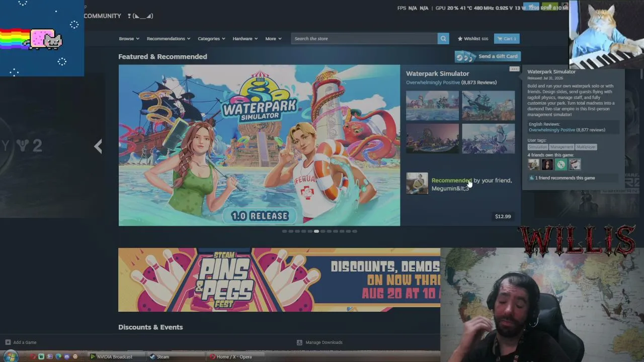Open the profile name menu beside COMMUNITY
The height and width of the screenshot is (362, 644).
[140, 16]
